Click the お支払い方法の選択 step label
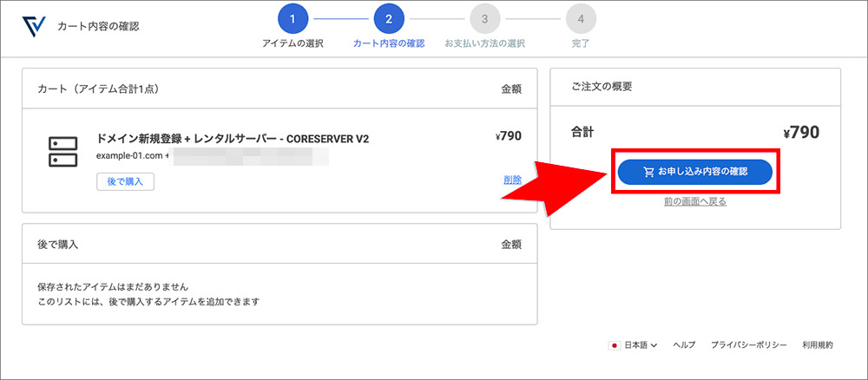 (485, 43)
